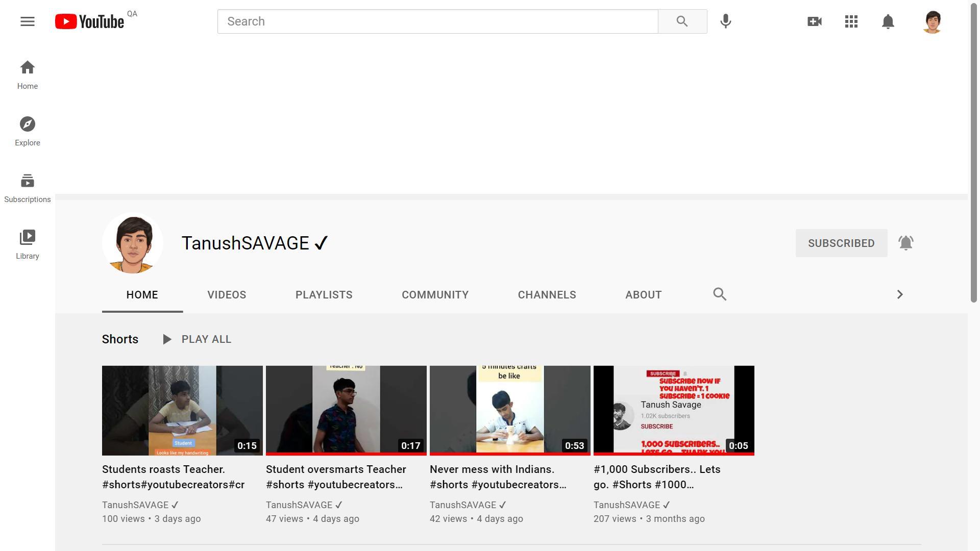Open Library in the sidebar

pyautogui.click(x=28, y=244)
